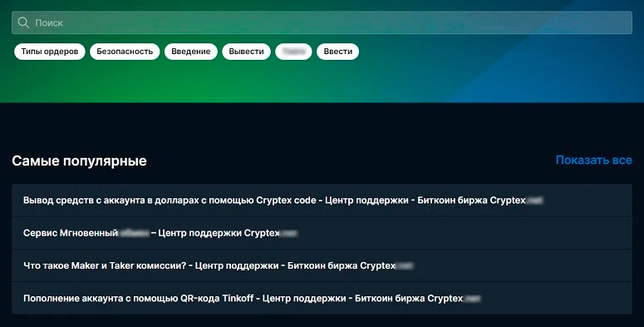644x327 pixels.
Task: Click the magnifying glass search icon
Action: pos(23,22)
